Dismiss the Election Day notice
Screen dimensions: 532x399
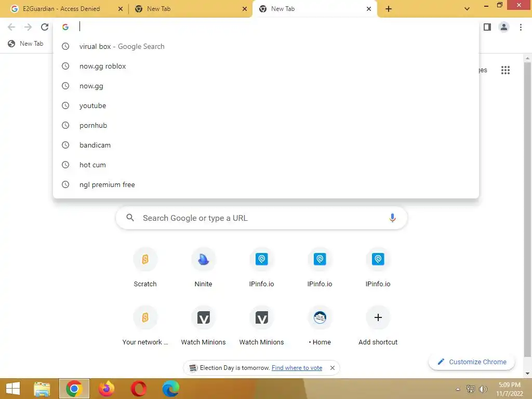click(332, 368)
